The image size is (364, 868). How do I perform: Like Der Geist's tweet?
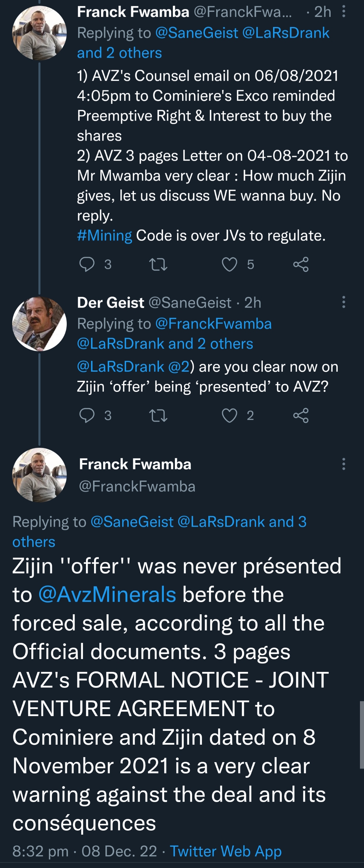tap(230, 415)
